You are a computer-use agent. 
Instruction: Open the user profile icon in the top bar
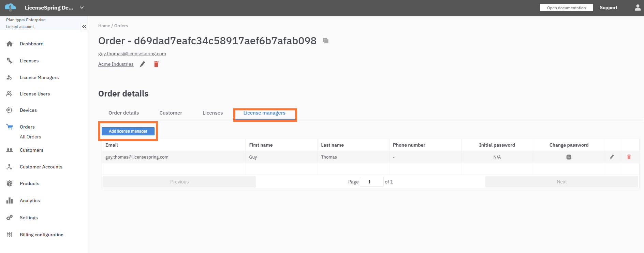coord(638,8)
